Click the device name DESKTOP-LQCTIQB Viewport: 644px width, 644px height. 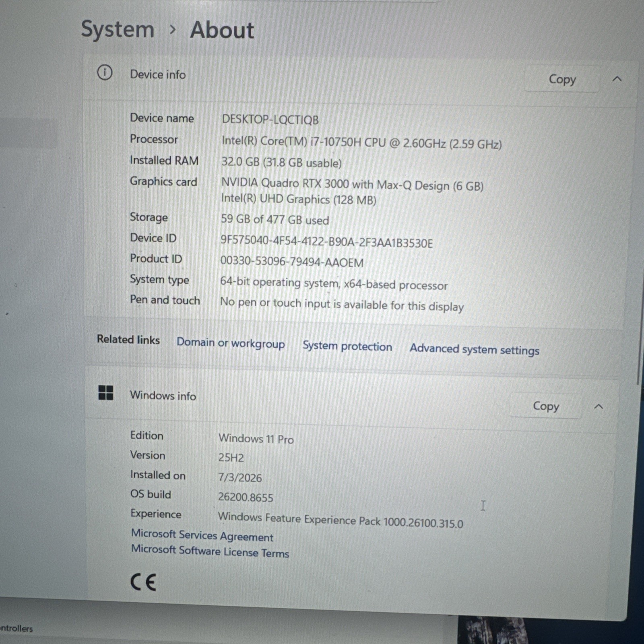click(270, 120)
